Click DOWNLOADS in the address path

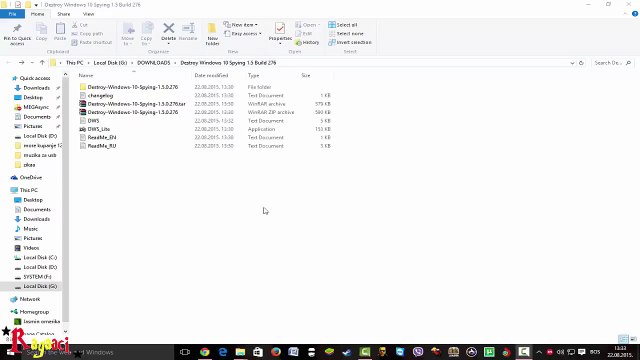pos(153,63)
